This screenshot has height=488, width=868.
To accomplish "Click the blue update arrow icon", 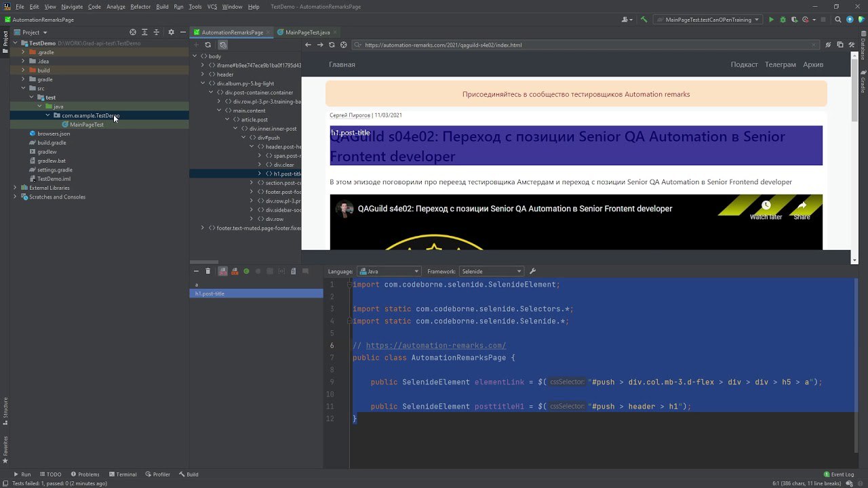I will pyautogui.click(x=849, y=20).
